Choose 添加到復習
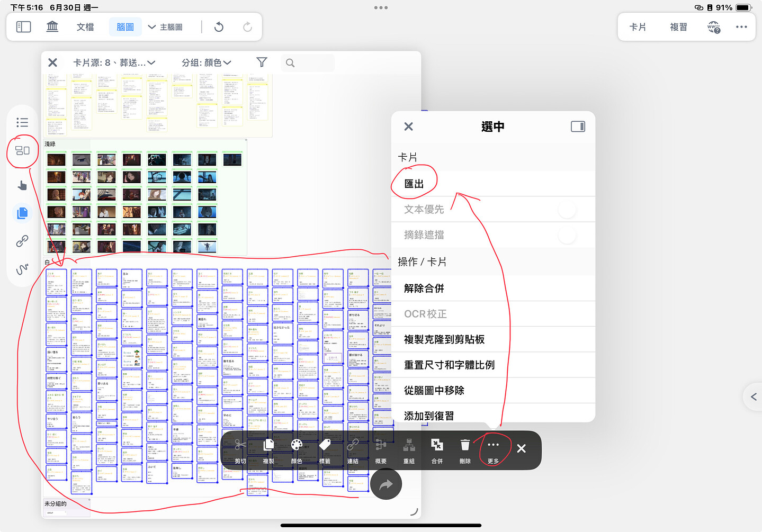Viewport: 762px width, 532px height. click(493, 413)
